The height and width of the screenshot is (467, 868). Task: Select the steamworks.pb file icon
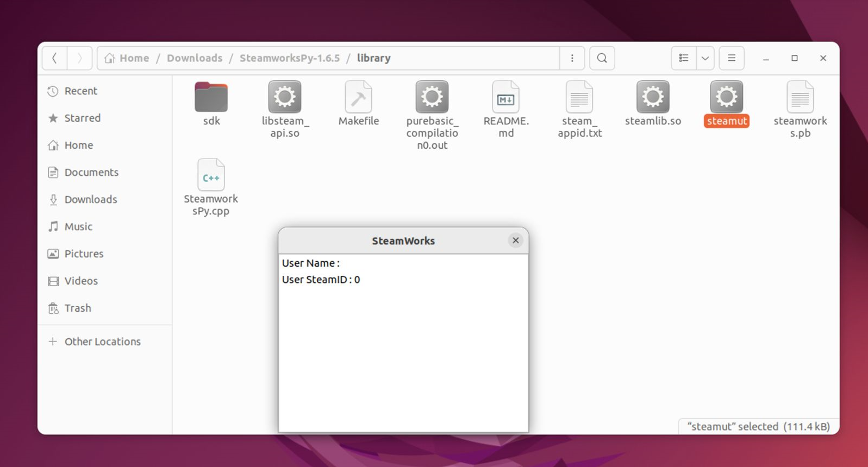[x=800, y=97]
